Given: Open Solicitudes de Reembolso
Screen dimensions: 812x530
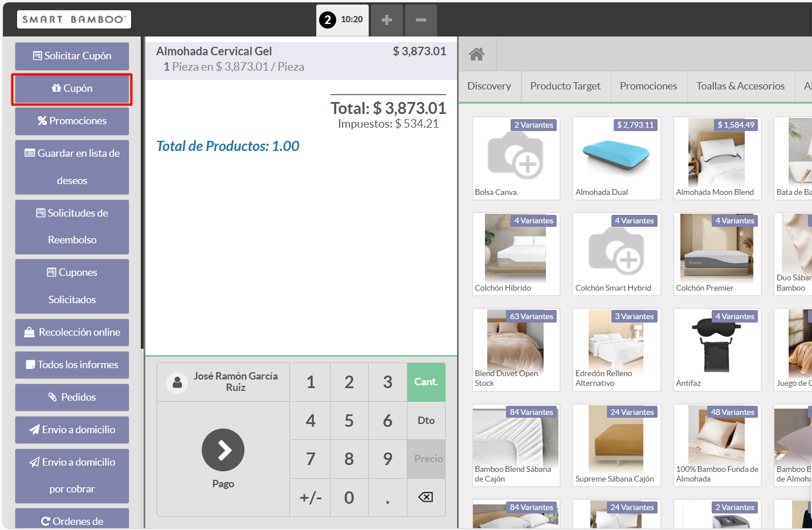Looking at the screenshot, I should pyautogui.click(x=72, y=226).
